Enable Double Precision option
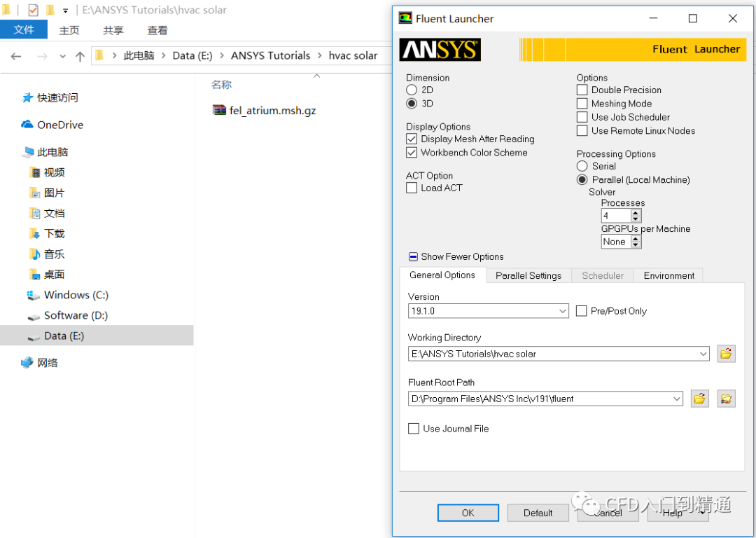Viewport: 756px width, 538px height. click(582, 90)
